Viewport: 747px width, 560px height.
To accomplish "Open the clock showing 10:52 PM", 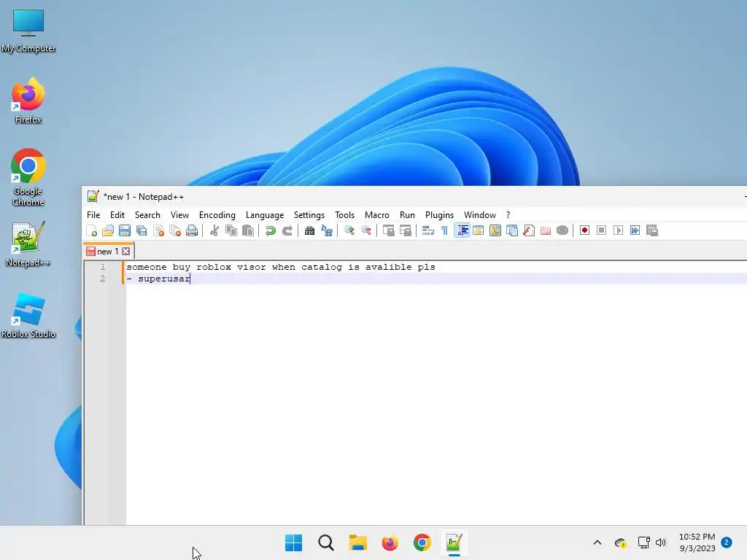I will [697, 542].
